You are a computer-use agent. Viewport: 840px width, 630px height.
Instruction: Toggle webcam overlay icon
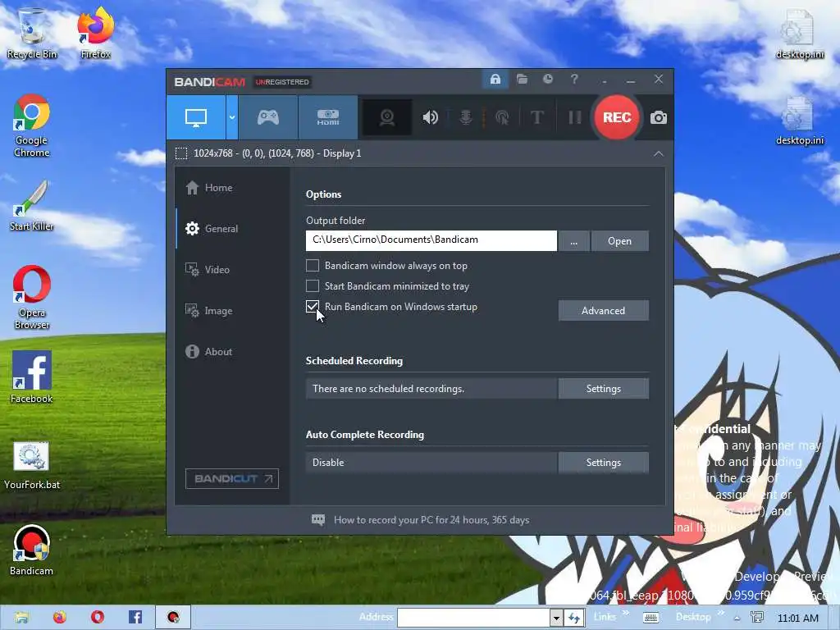[x=387, y=117]
